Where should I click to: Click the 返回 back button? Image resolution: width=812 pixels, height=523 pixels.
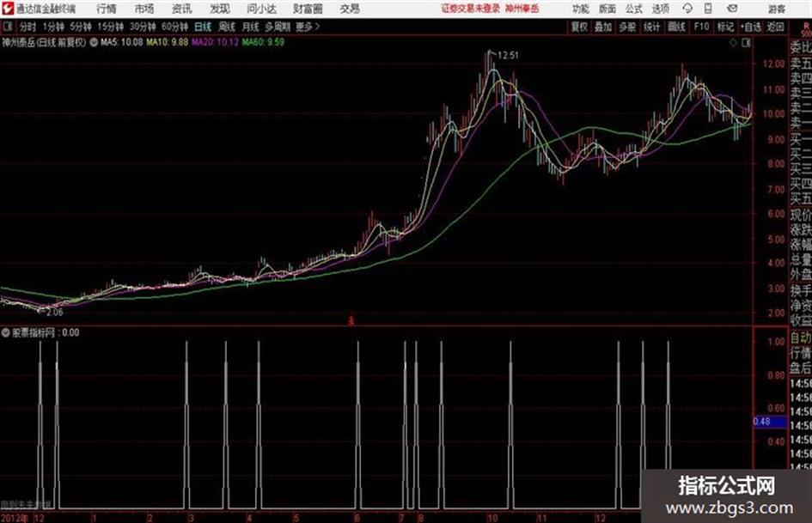(775, 27)
